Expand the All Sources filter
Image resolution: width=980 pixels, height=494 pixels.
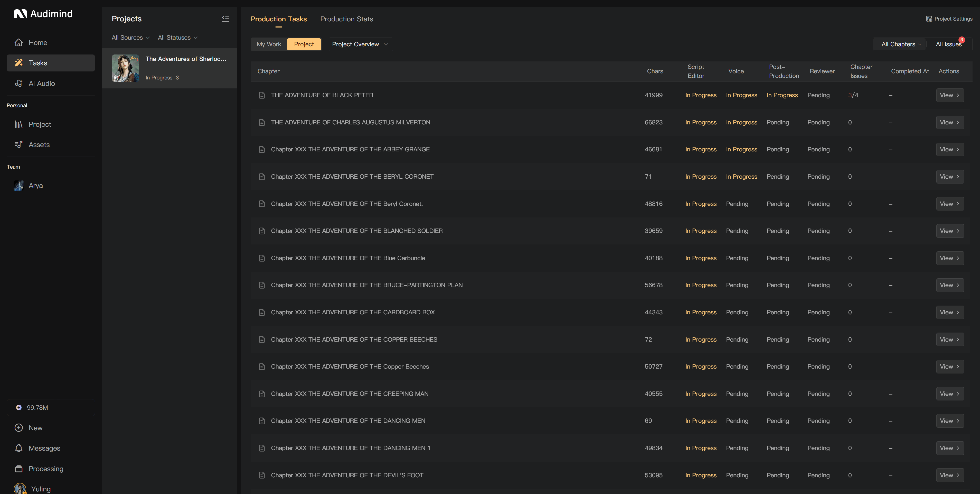point(130,38)
